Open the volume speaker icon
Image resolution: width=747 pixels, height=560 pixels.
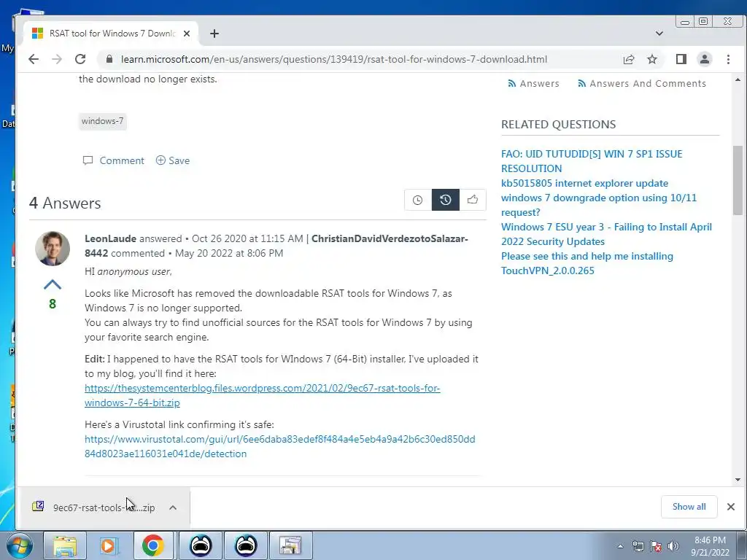673,546
